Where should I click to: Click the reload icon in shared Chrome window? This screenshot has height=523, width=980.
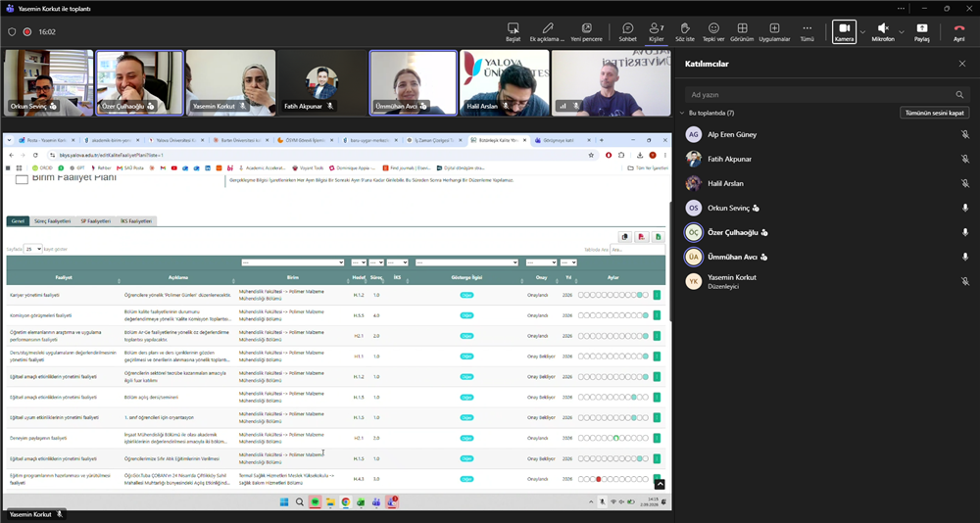35,155
